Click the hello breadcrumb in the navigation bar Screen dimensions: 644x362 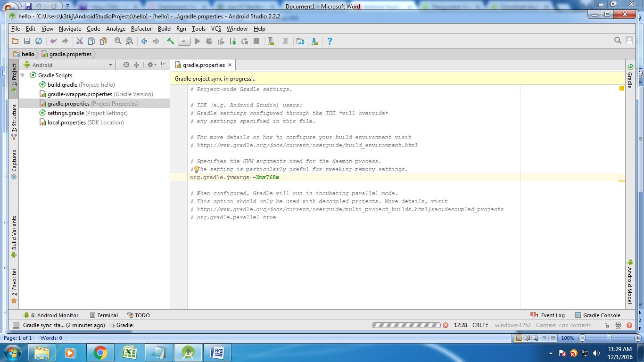(x=24, y=54)
